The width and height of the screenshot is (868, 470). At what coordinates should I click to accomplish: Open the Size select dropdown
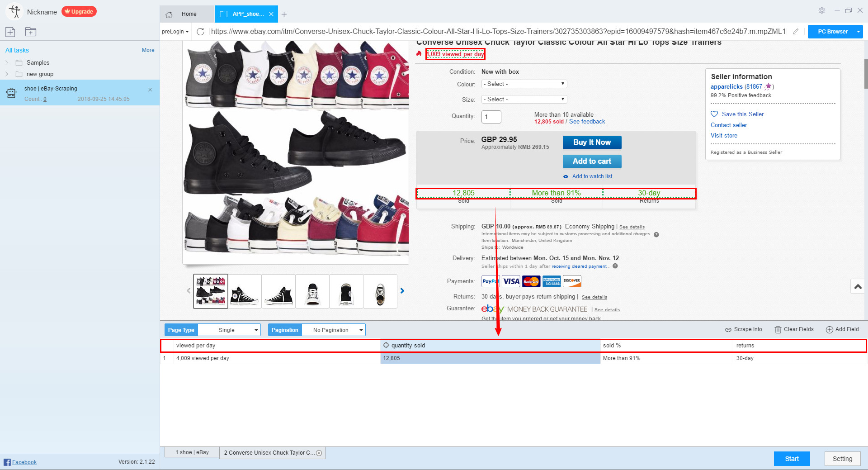[x=524, y=100]
